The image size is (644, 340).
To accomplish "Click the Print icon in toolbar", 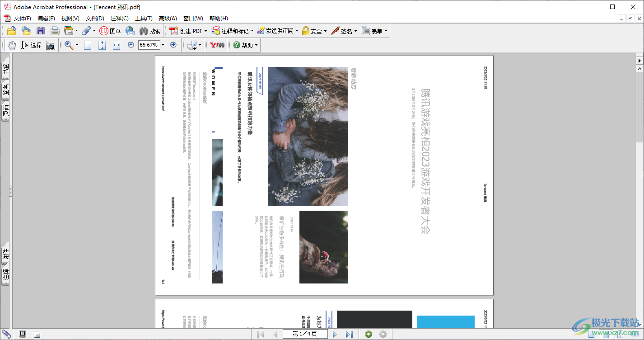I will 55,31.
